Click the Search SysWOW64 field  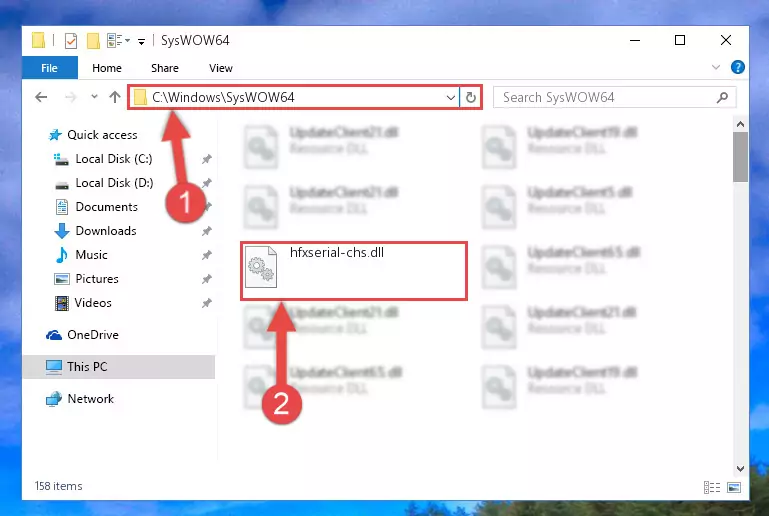(x=615, y=97)
